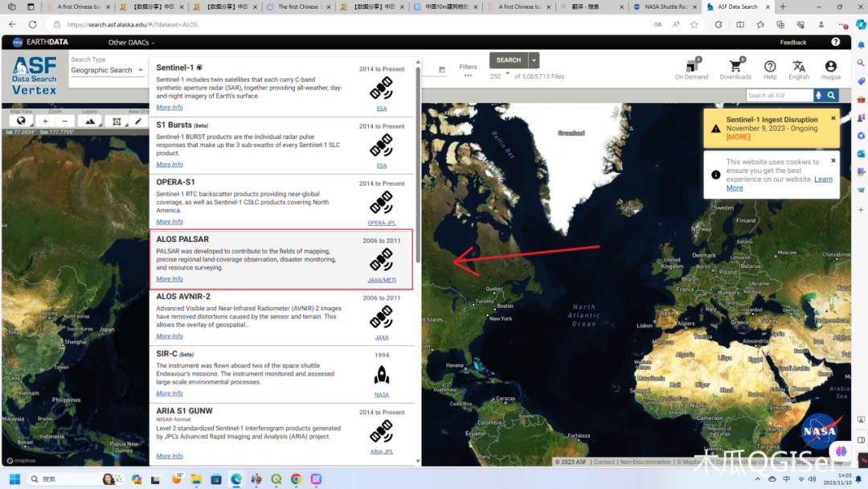Expand the Search Type dropdown
This screenshot has width=868, height=489.
coord(107,70)
